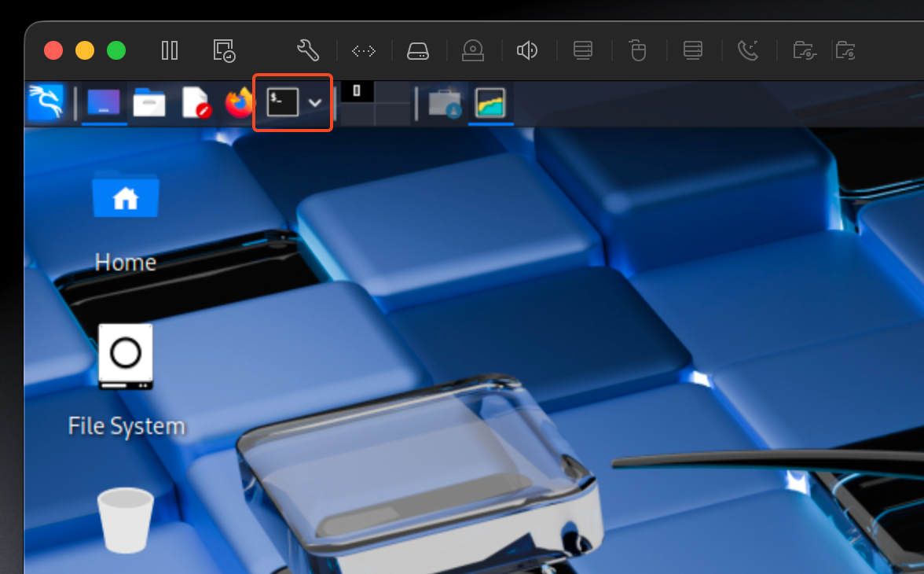Click the "File System" label on the desktop

(126, 426)
